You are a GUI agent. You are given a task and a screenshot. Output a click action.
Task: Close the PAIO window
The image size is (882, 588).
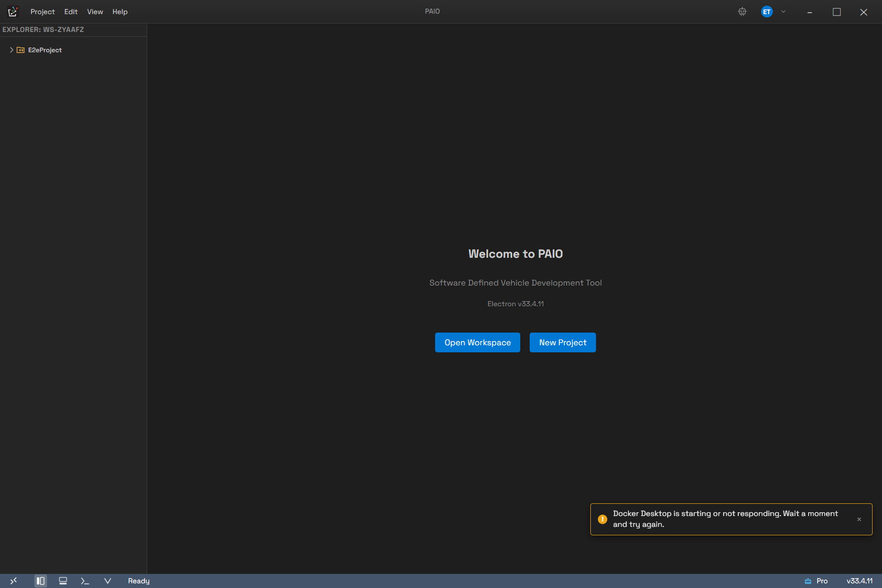click(864, 12)
